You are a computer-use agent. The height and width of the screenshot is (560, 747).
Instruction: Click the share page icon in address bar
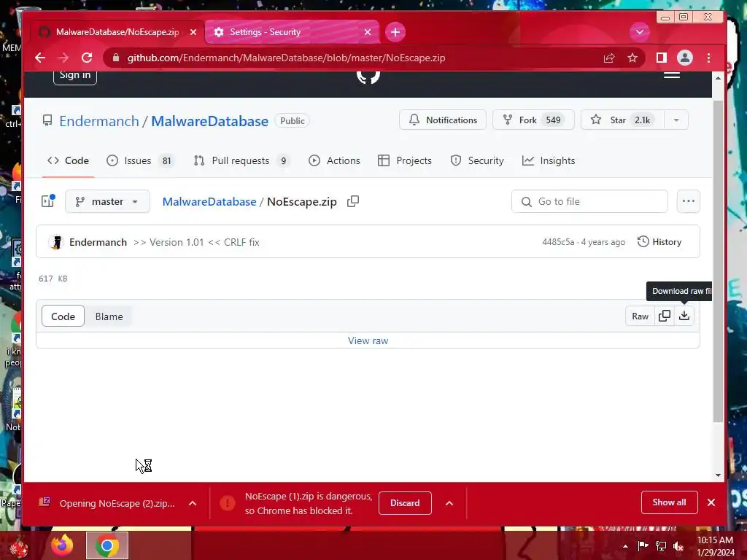point(609,58)
